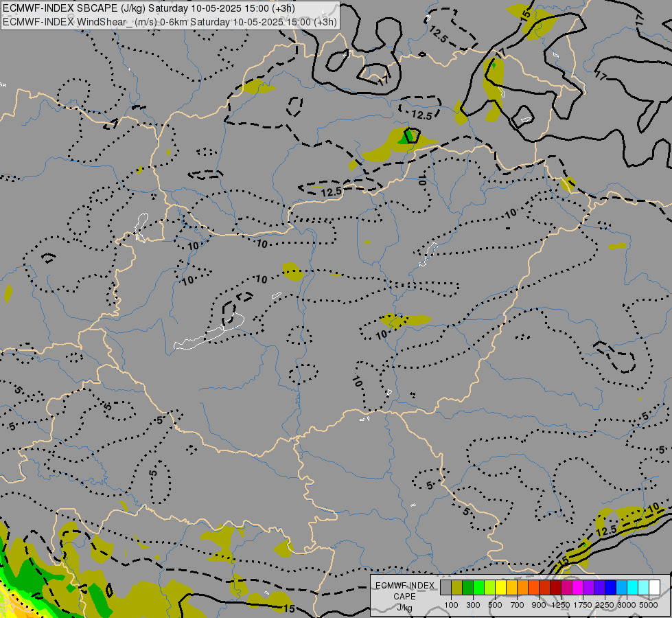Select the dark red swatch left of 1250 tick
672x618 pixels.
point(555,588)
